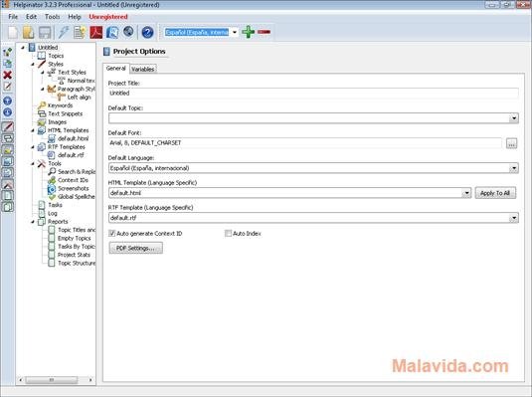
Task: Select default.html under HTML Templates
Action: (x=73, y=138)
